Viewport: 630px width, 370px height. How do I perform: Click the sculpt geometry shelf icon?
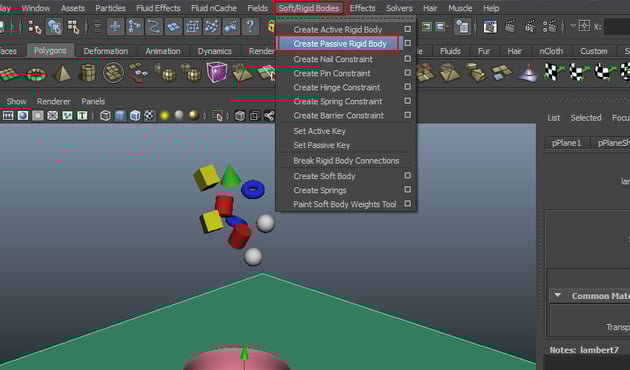[528, 73]
